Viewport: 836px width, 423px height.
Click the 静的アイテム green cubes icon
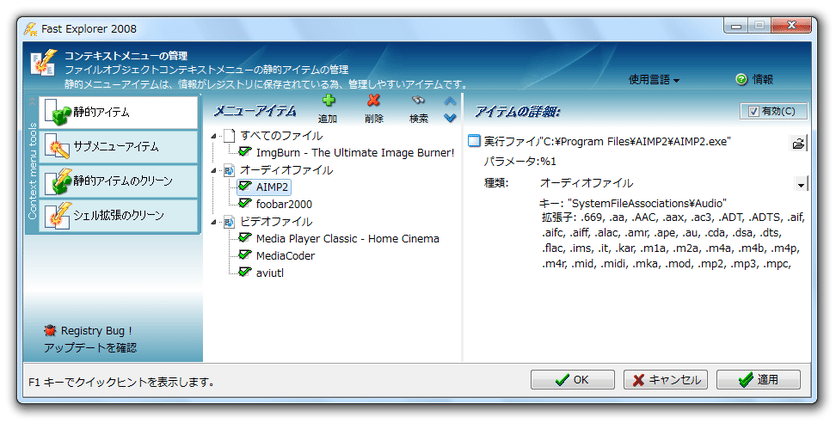tap(58, 112)
